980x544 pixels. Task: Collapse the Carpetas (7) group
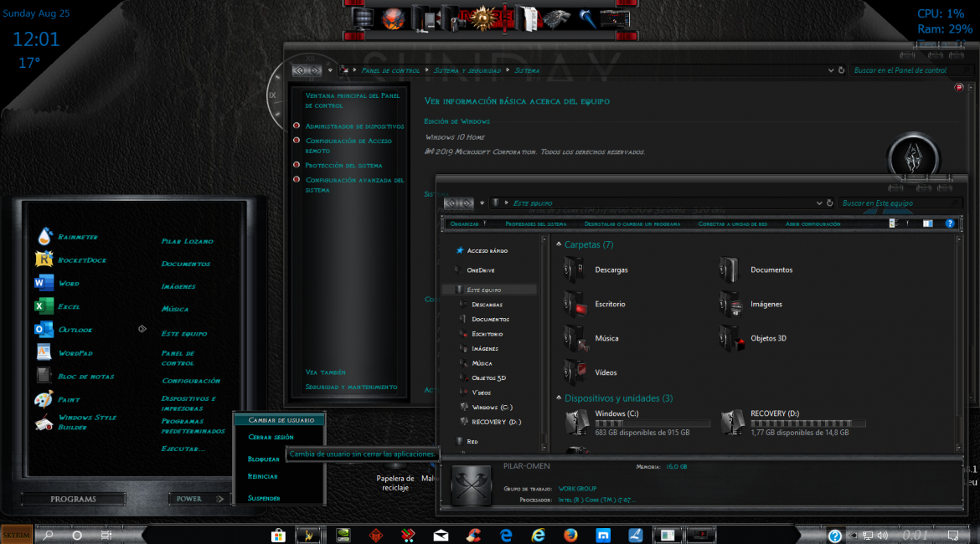click(x=559, y=245)
